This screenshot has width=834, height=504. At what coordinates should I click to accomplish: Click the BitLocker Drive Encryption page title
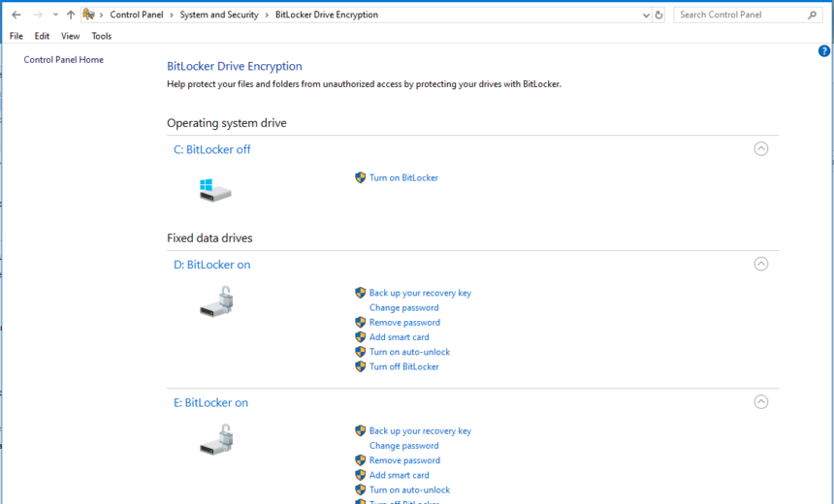[x=235, y=67]
